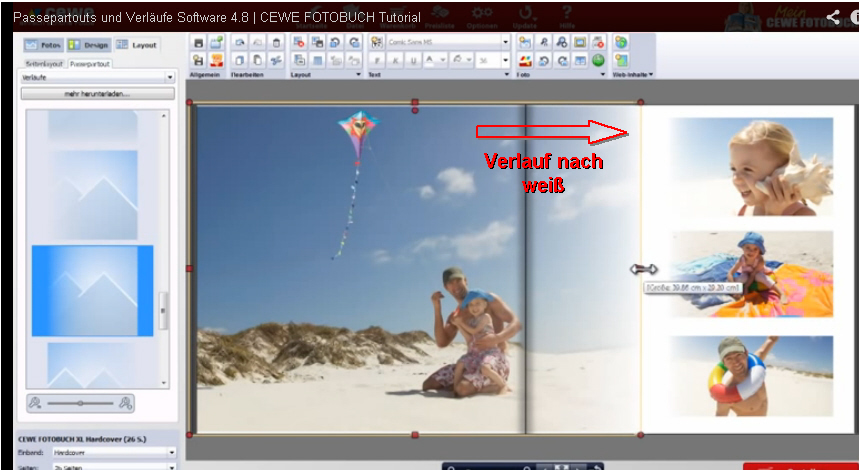Switch to the Fotos tab
Screen dimensions: 859x470
pos(43,45)
